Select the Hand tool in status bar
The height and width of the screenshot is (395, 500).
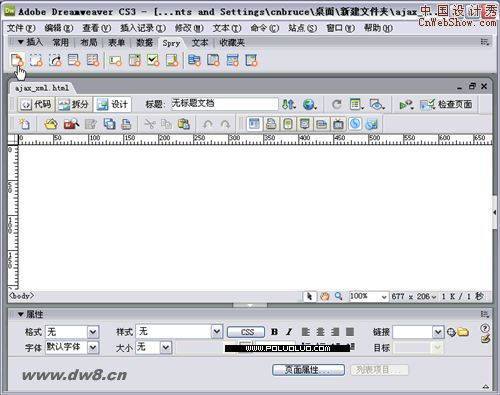[x=324, y=296]
